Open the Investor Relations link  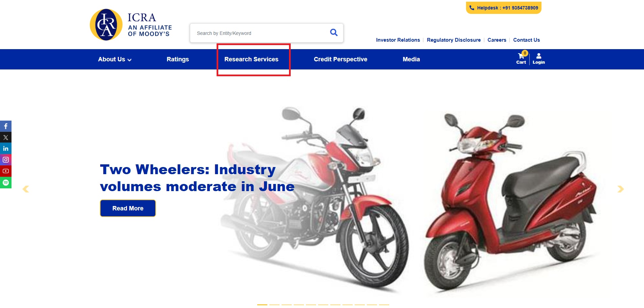point(398,40)
